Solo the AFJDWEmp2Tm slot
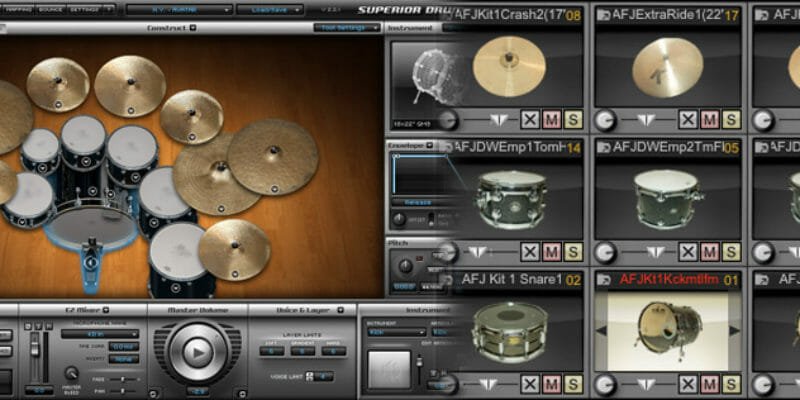Screen dimensions: 800x400 (x=731, y=252)
